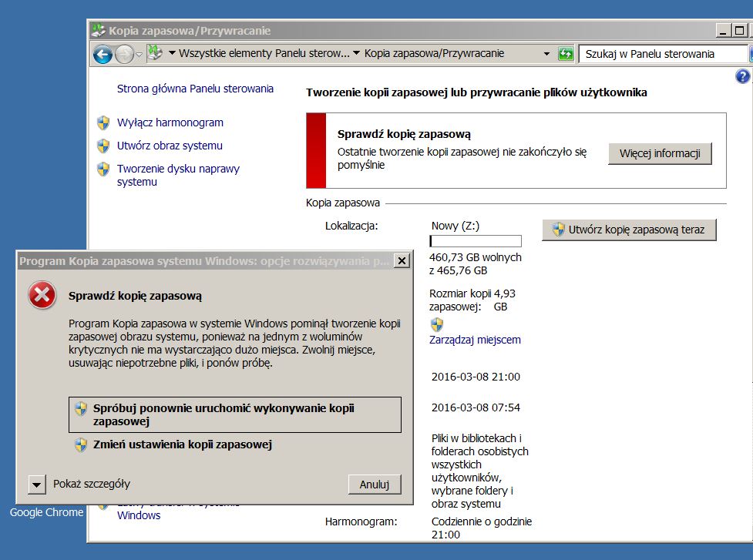Click 'Wyłącz harmonogram' link
Image resolution: width=753 pixels, height=560 pixels.
tap(170, 122)
